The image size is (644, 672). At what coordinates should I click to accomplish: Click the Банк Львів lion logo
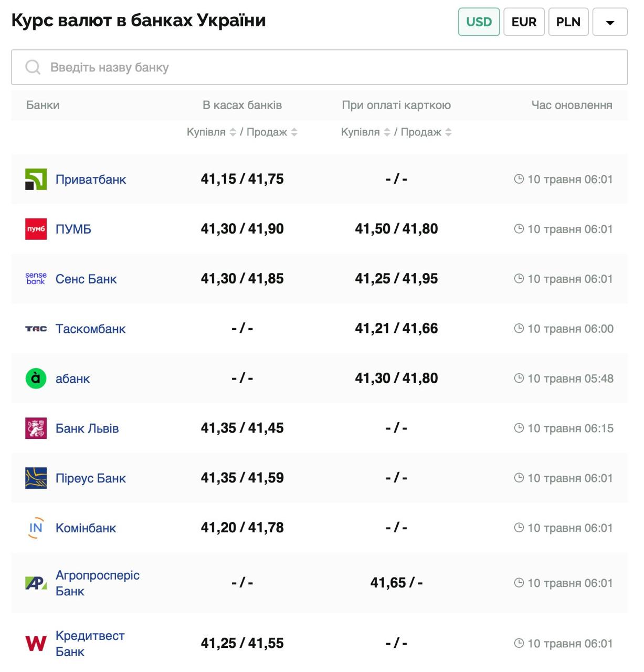[36, 428]
